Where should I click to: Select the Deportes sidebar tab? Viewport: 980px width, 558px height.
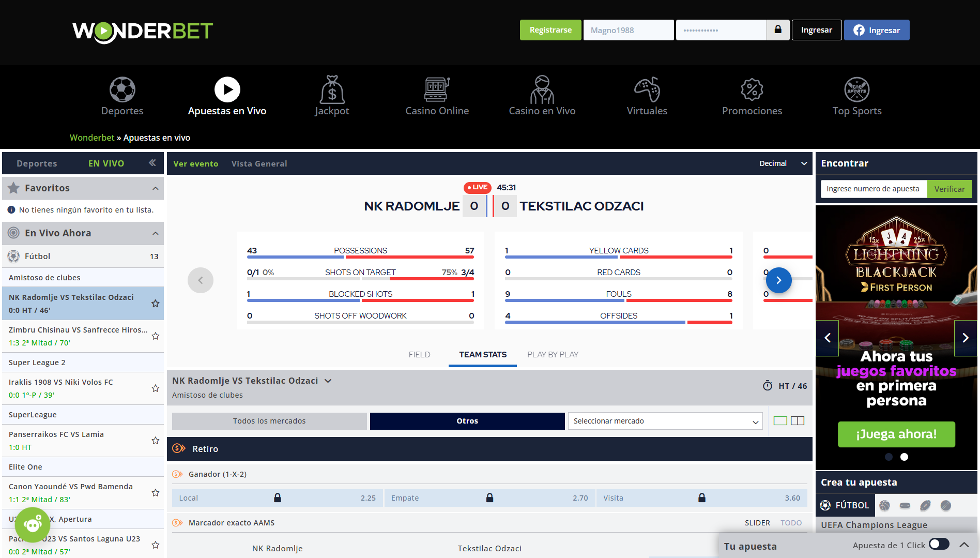[37, 163]
